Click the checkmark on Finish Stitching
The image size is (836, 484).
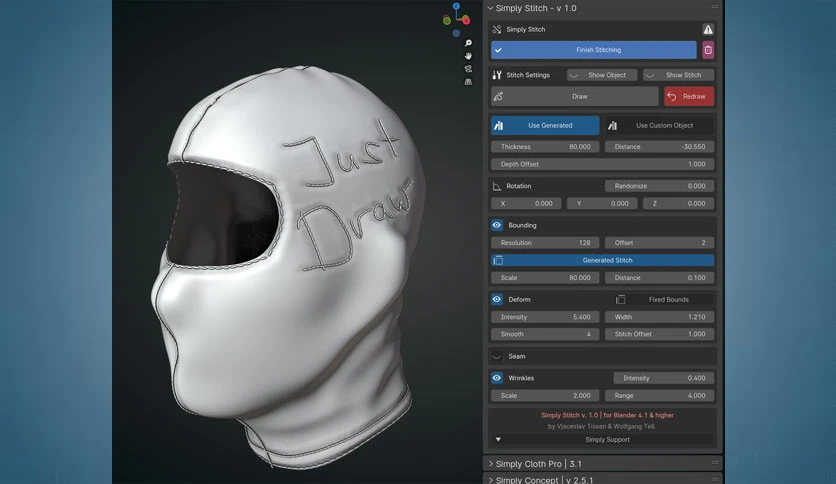pos(498,50)
